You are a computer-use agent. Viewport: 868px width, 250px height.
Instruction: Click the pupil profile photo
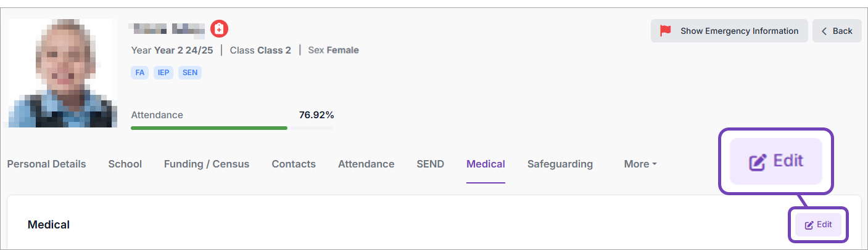63,73
